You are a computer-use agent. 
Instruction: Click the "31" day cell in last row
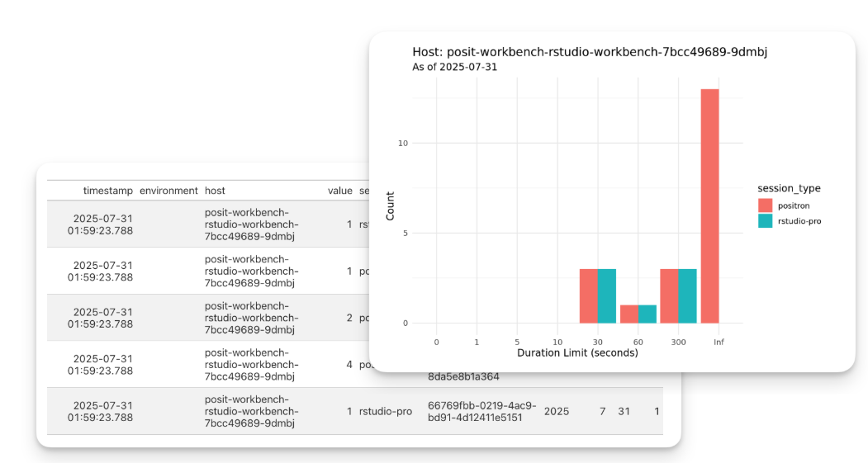click(624, 412)
